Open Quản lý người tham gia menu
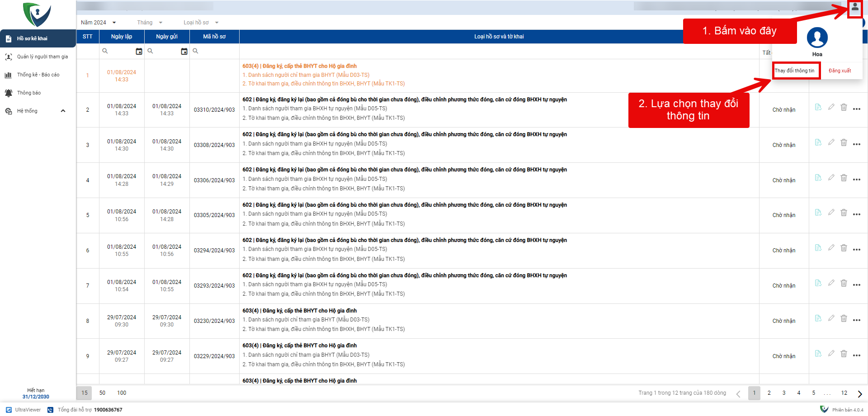The width and height of the screenshot is (868, 416). pos(42,57)
